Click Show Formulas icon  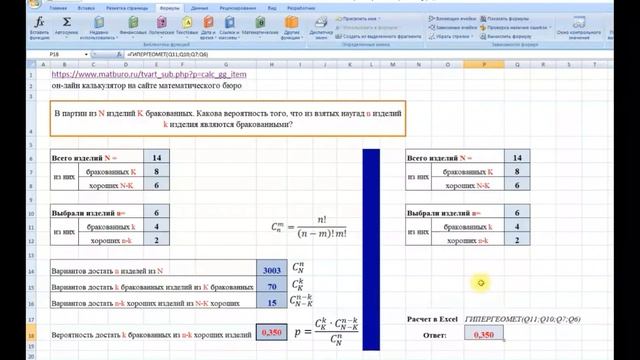[x=483, y=19]
